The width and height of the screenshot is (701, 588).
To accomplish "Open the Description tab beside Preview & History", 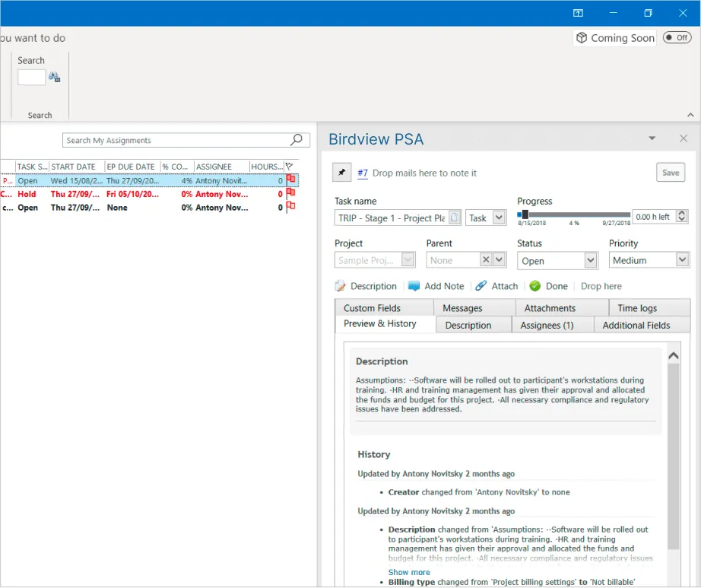I will [x=474, y=325].
